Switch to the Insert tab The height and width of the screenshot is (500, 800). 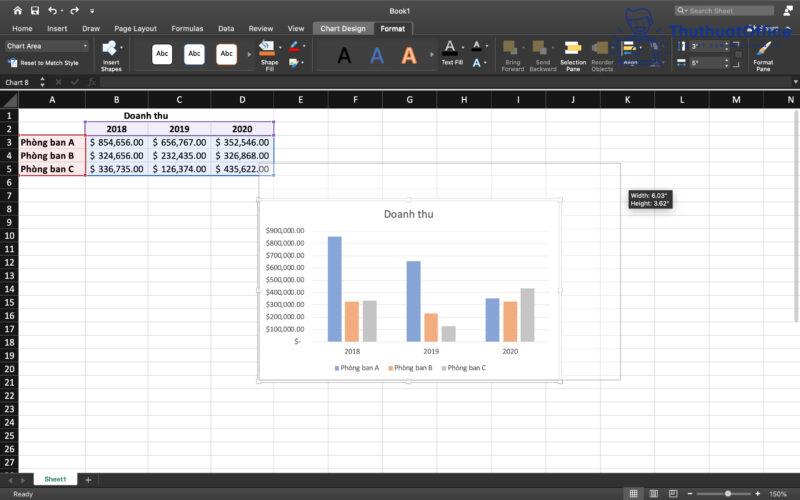click(57, 29)
